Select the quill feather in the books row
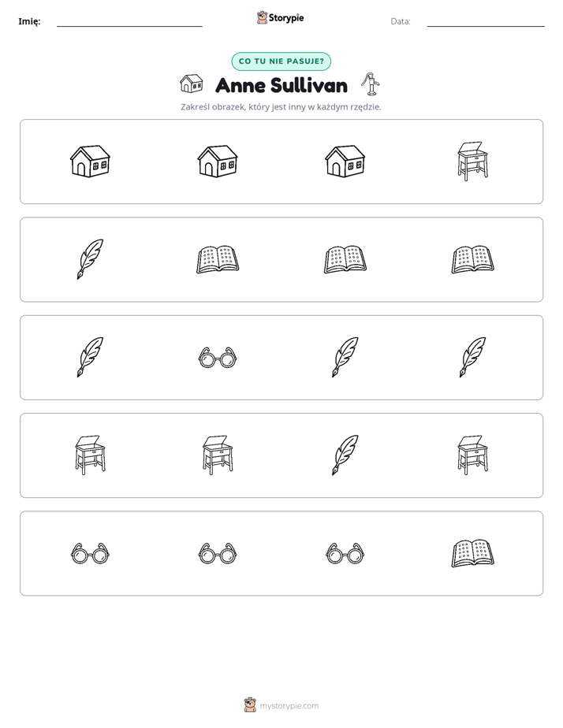The image size is (563, 728). 90,259
